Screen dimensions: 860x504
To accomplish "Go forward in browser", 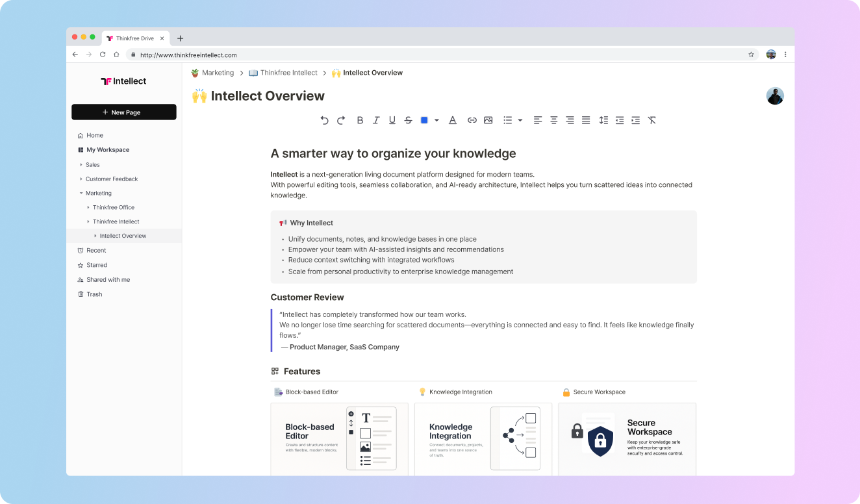I will coord(89,55).
